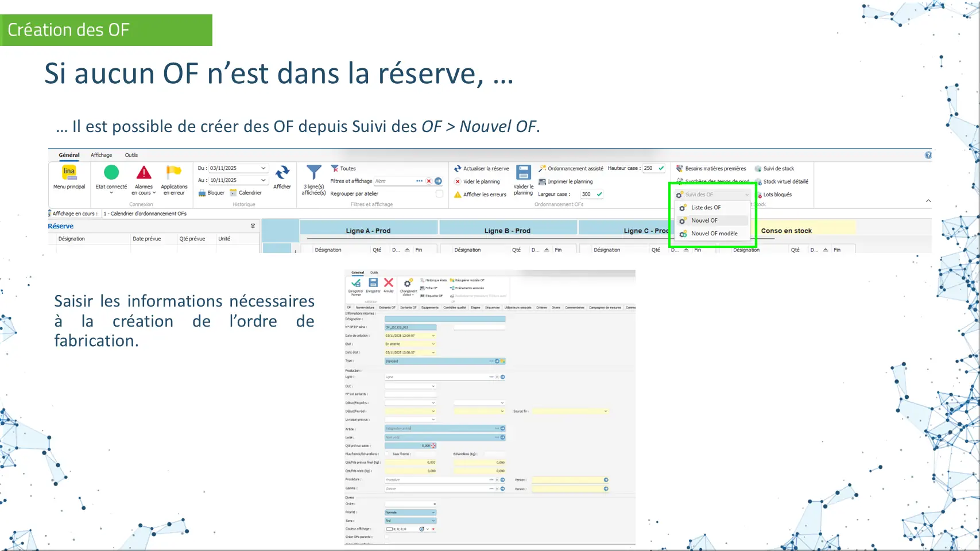Click the Couleur affichage color swatch
Image resolution: width=980 pixels, height=551 pixels.
point(389,529)
